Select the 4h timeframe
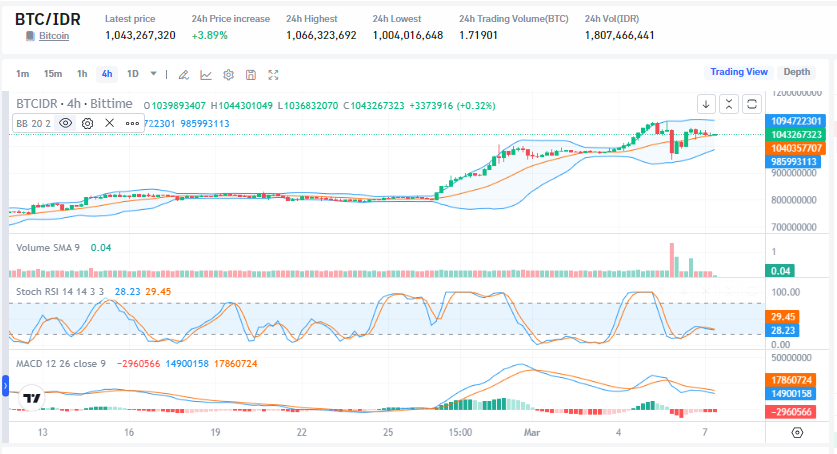This screenshot has height=454, width=837. 107,74
